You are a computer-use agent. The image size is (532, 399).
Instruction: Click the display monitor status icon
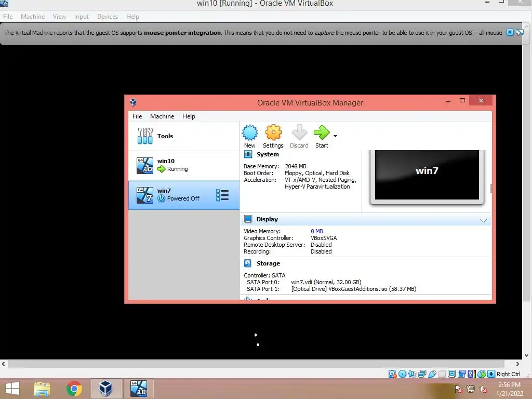tap(451, 374)
